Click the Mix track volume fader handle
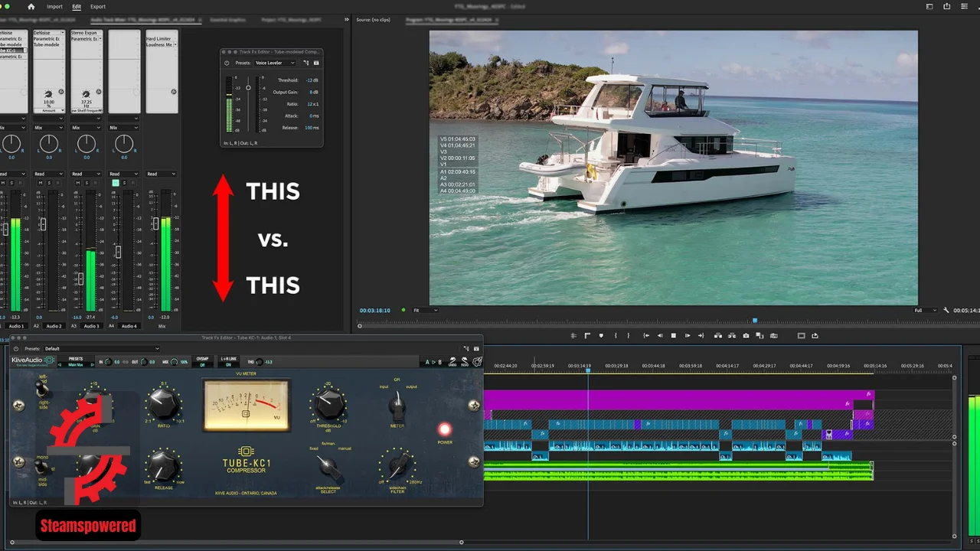Viewport: 980px width, 551px height. point(155,223)
